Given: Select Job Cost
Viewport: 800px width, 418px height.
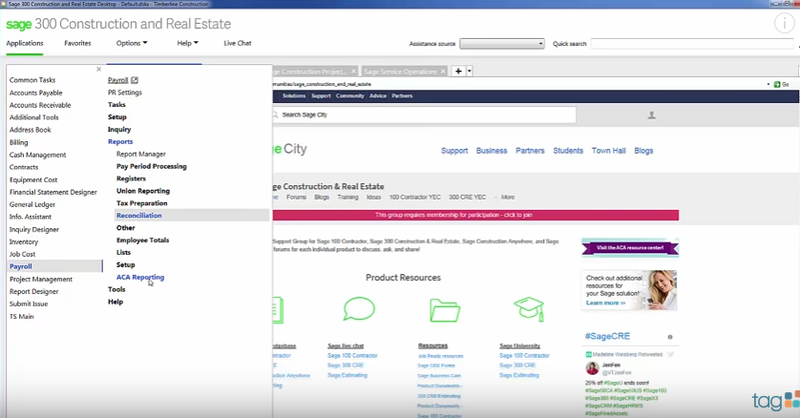Looking at the screenshot, I should [22, 254].
